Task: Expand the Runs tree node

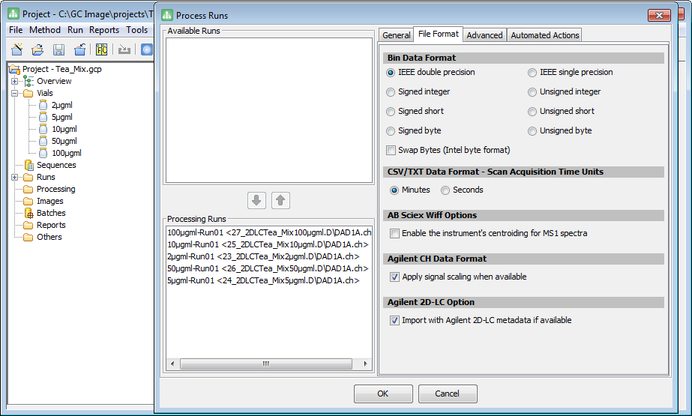Action: pyautogui.click(x=15, y=177)
